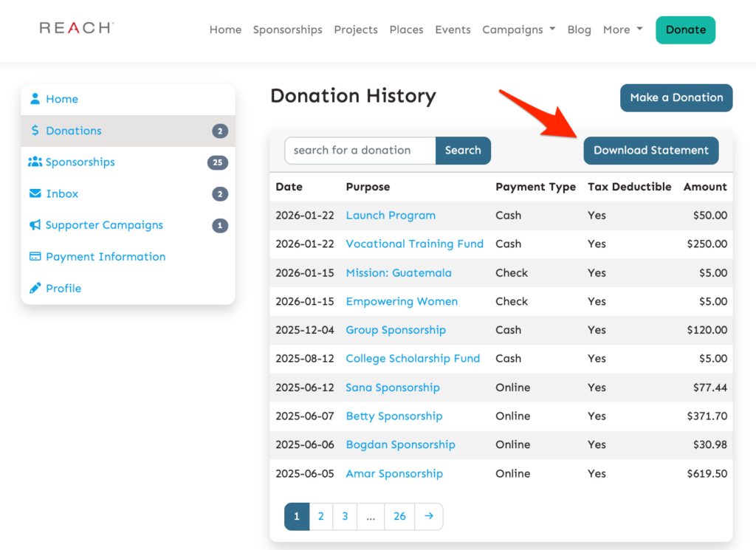Click the Donations unread count badge

tap(219, 130)
